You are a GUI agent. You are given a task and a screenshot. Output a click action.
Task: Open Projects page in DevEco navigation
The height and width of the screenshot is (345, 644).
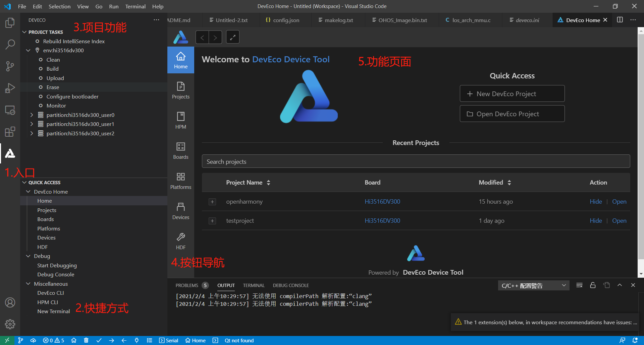tap(181, 90)
